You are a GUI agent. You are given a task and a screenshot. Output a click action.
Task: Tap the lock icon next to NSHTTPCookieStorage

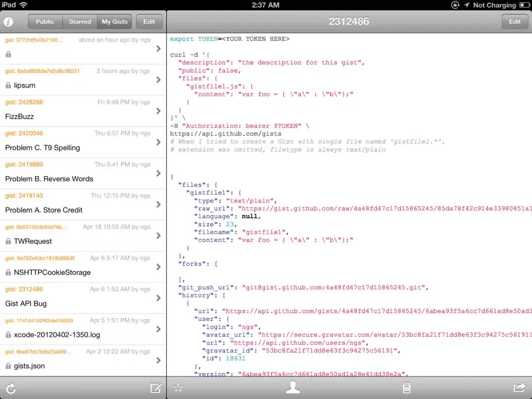coord(8,273)
